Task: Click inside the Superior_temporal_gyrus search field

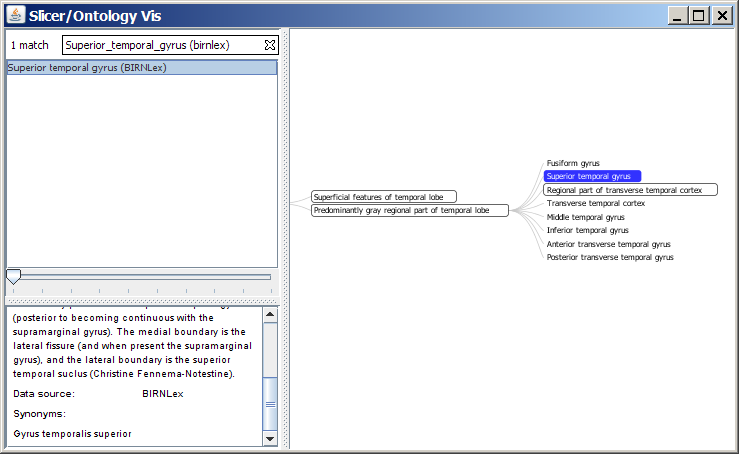Action: click(x=162, y=45)
